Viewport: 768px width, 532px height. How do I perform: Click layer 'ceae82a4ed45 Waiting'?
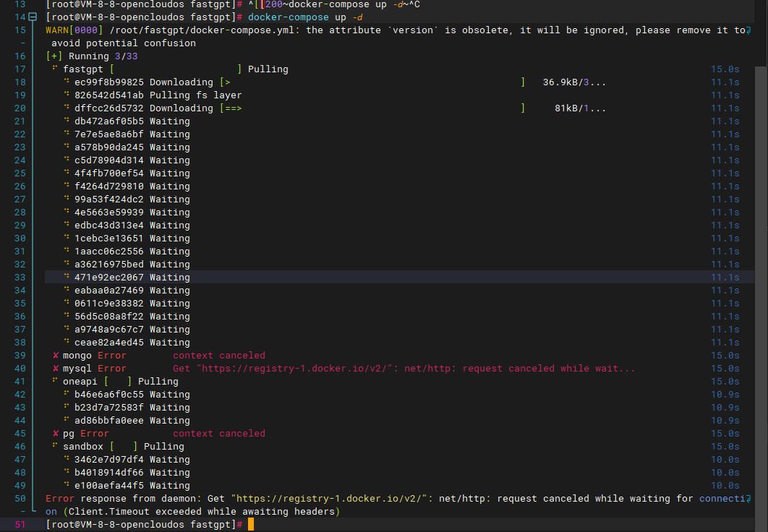[132, 342]
